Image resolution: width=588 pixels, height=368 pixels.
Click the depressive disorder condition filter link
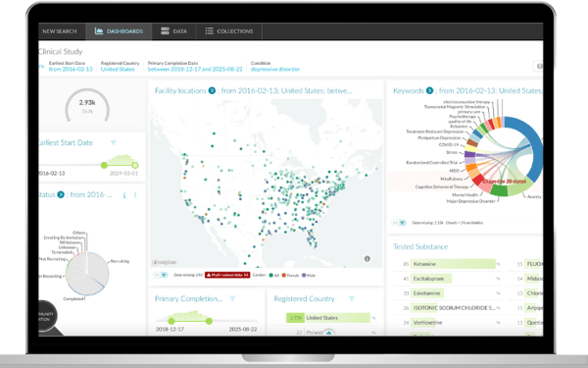(x=275, y=69)
